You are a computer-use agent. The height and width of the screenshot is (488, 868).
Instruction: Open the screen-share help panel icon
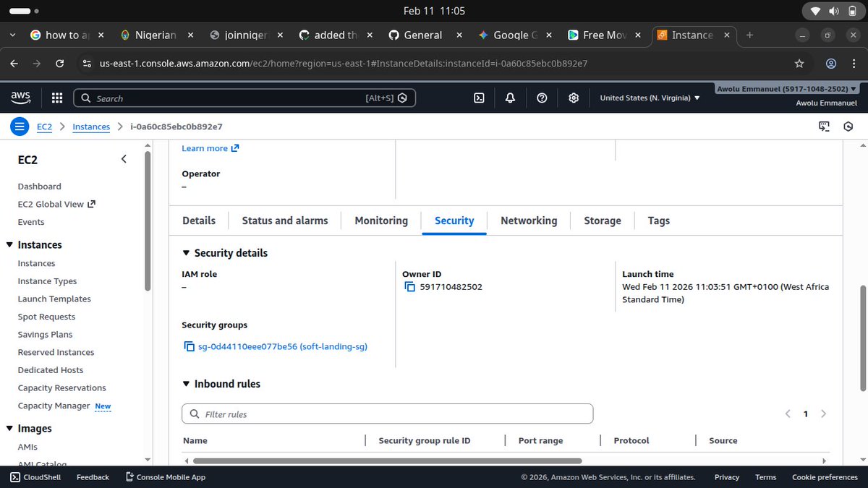(824, 127)
